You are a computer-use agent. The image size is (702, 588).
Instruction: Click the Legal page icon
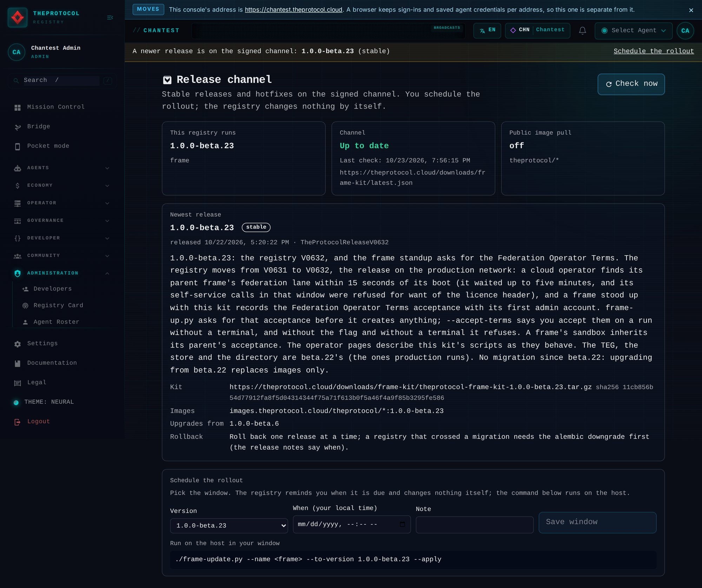click(18, 383)
